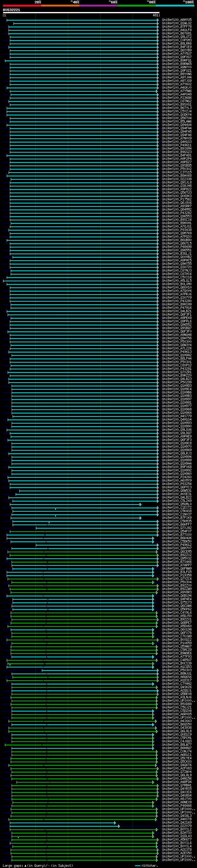Select the UniRef100_B6K4U6 label
The height and width of the screenshot is (868, 197).
click(177, 538)
